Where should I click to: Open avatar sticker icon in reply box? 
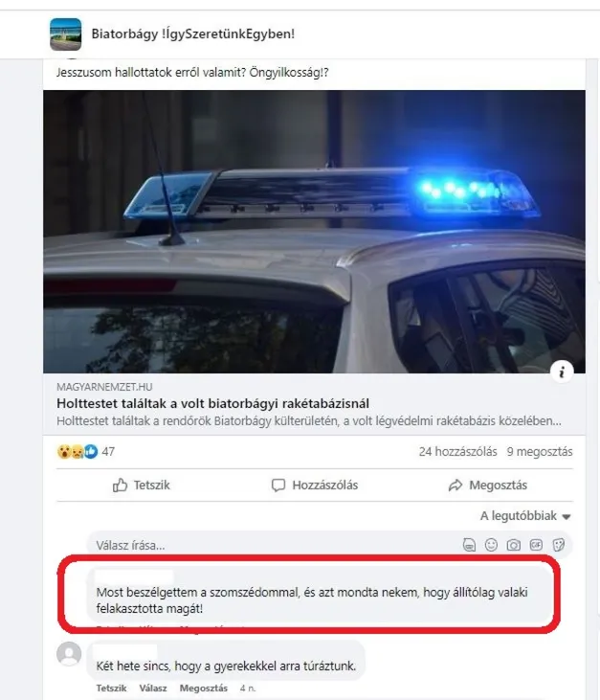469,545
